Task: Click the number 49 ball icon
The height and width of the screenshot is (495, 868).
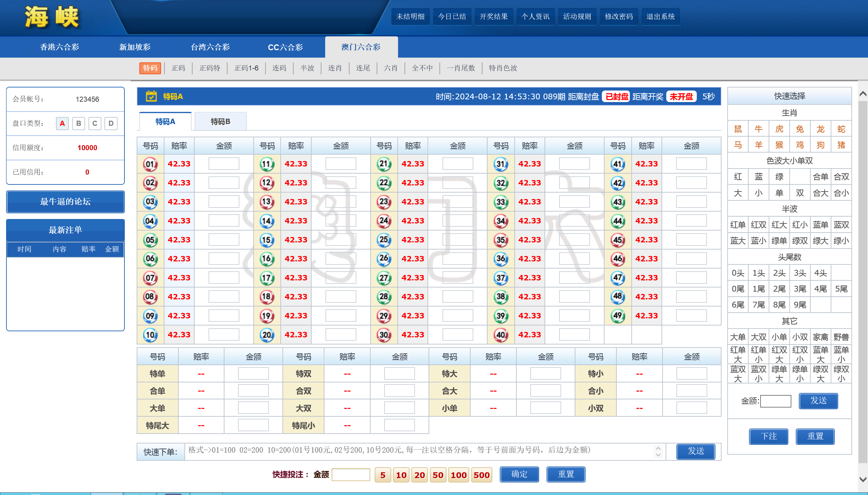Action: point(617,316)
